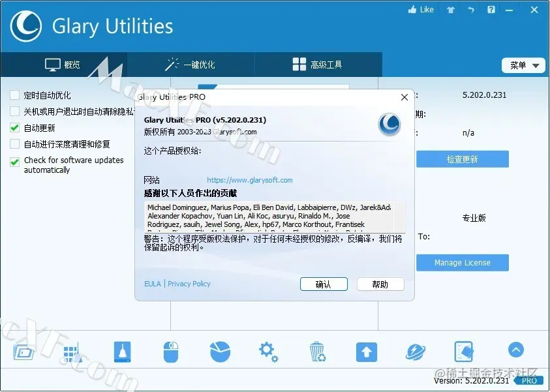The image size is (550, 392).
Task: Click the 检查更新 button
Action: click(x=463, y=159)
